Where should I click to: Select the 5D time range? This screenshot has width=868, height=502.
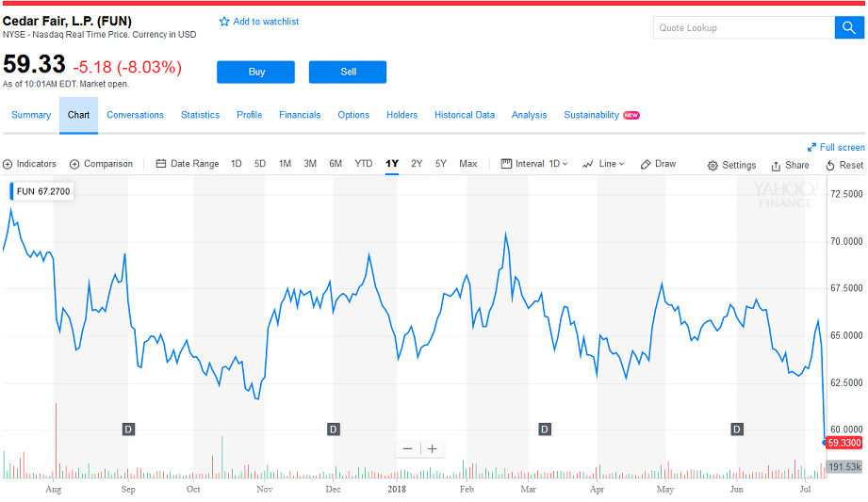click(x=260, y=164)
